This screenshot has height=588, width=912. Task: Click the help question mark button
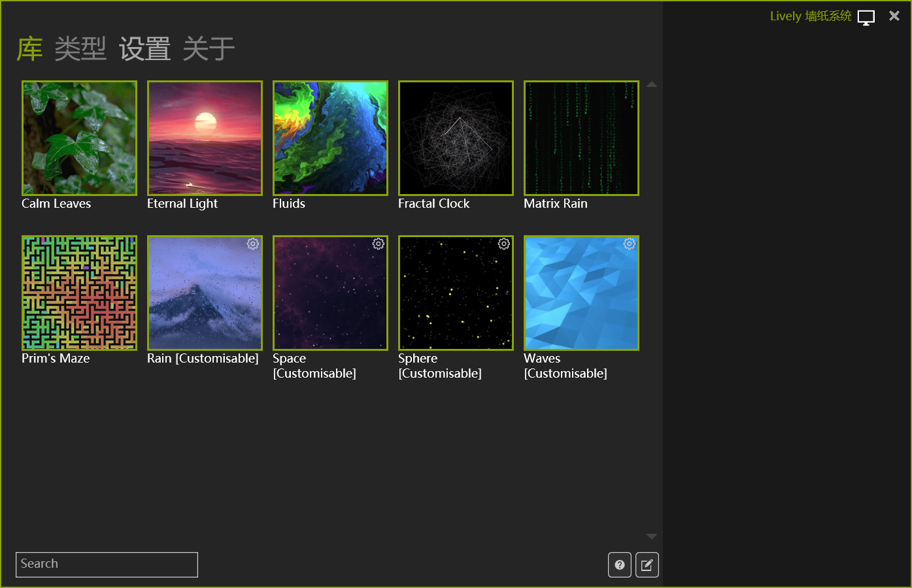(x=620, y=565)
